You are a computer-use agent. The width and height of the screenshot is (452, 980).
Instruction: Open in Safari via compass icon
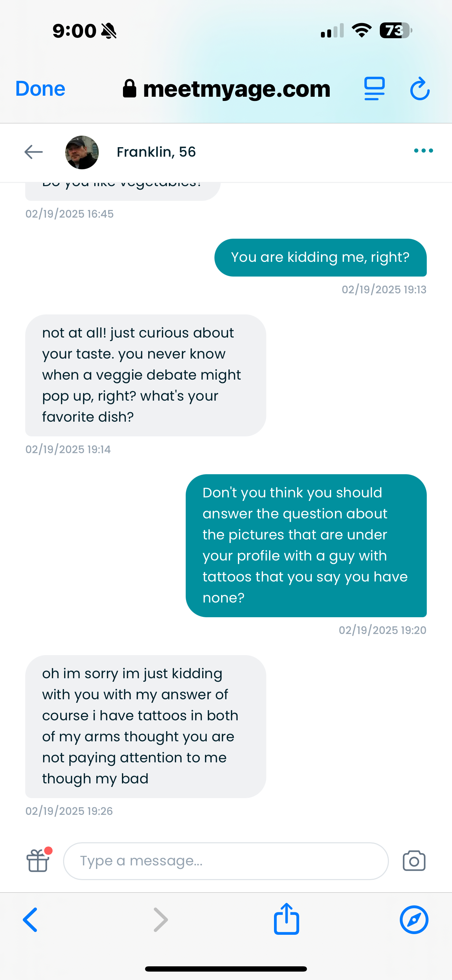pyautogui.click(x=414, y=919)
